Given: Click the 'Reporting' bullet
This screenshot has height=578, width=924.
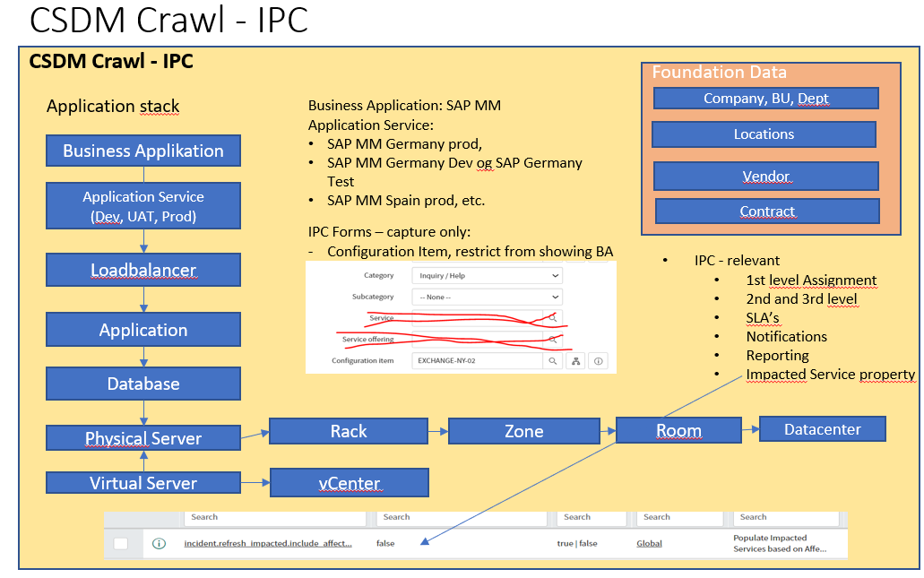Looking at the screenshot, I should tap(777, 356).
